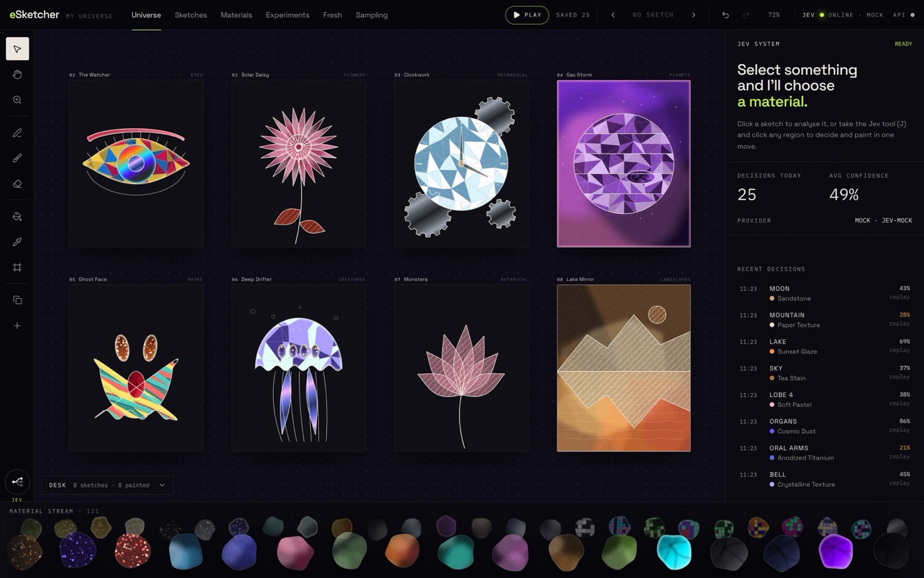Viewport: 924px width, 578px height.
Task: Choose the magnifier zoom tool
Action: coord(17,100)
